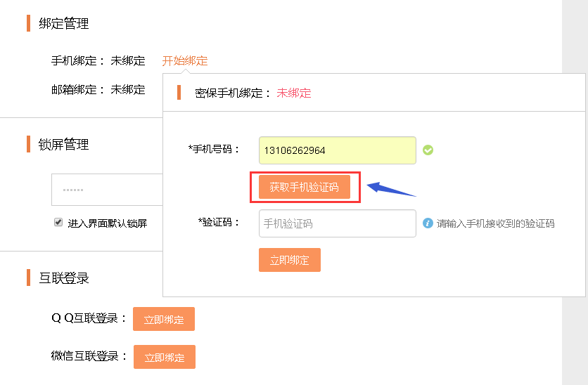Click the 请输入手机接收到的验证码 hint text

(496, 223)
